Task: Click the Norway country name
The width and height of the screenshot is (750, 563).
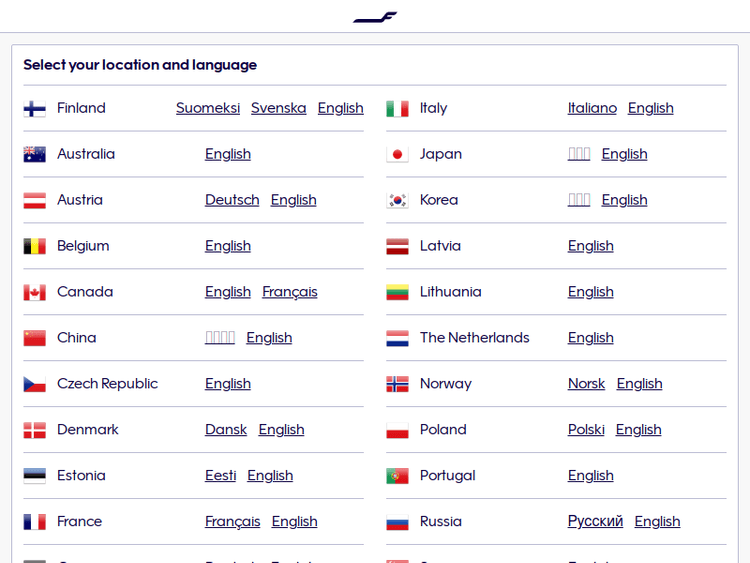Action: (x=446, y=384)
